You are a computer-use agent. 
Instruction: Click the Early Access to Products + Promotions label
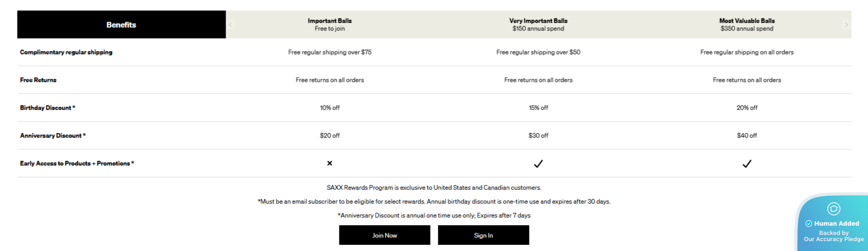click(77, 163)
